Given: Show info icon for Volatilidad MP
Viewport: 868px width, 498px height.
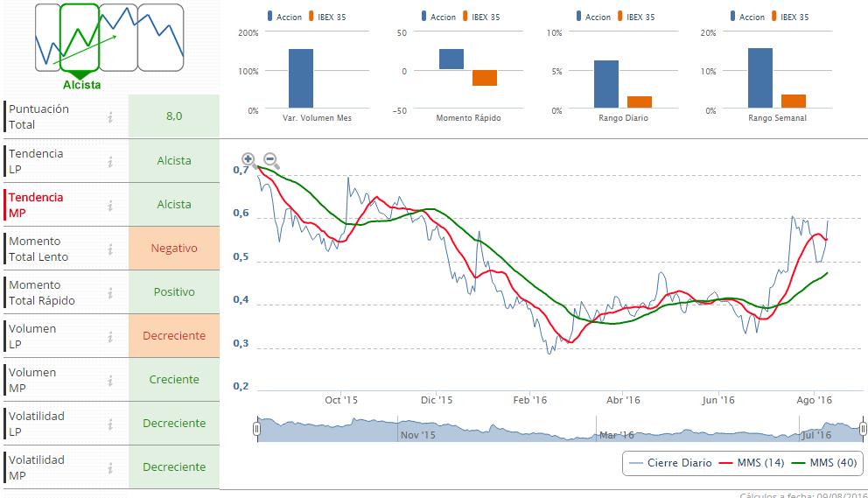Looking at the screenshot, I should pyautogui.click(x=110, y=467).
